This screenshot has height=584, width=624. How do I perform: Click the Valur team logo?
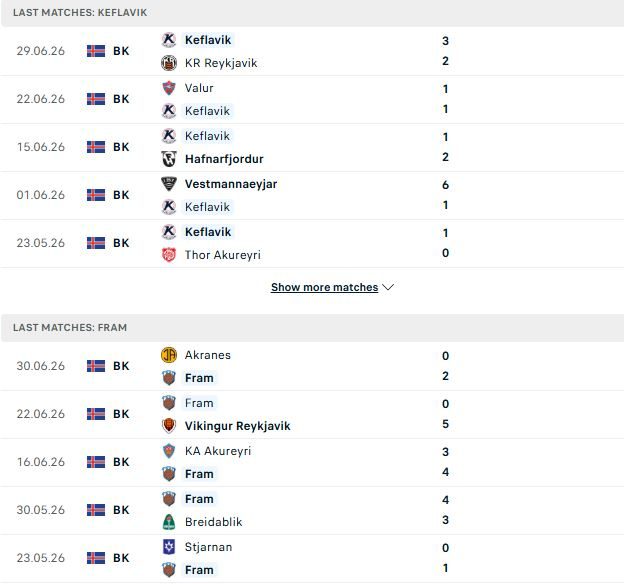(169, 88)
